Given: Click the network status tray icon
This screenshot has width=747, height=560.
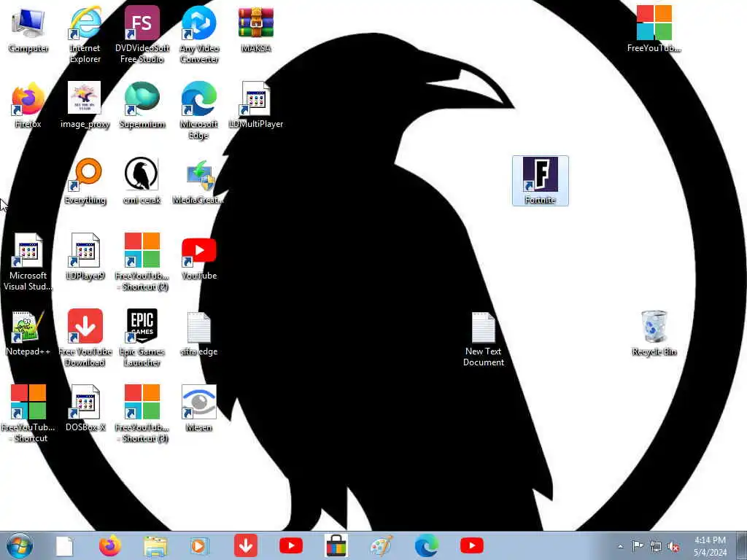Looking at the screenshot, I should pyautogui.click(x=656, y=546).
